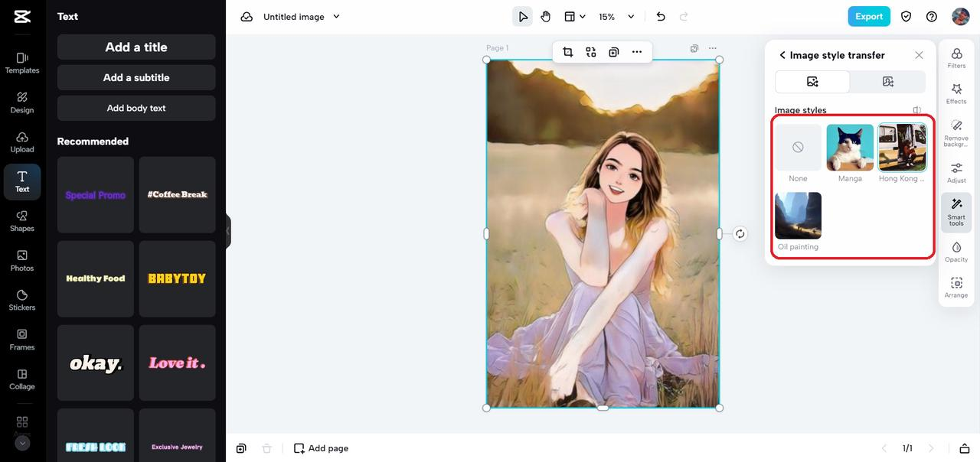Open the Opacity control
Screen dimensions: 980x462
pos(956,252)
